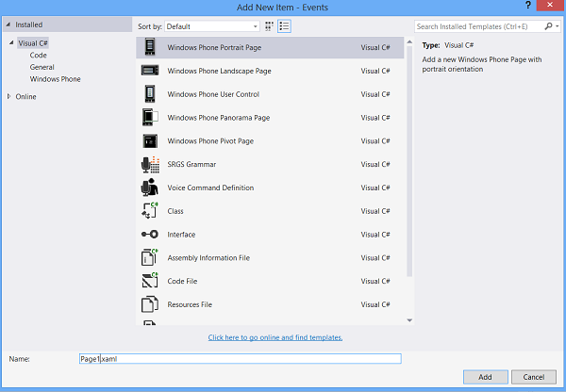Choose Assembly Information File text
This screenshot has height=392, width=566.
[x=208, y=258]
